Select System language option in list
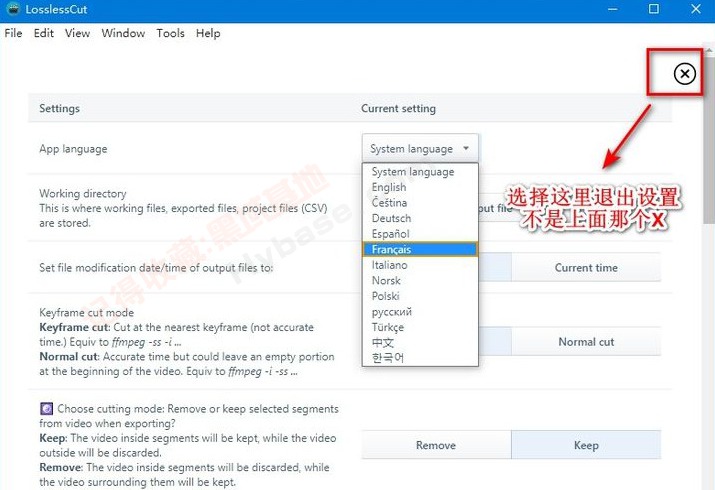Viewport: 715px width, 490px height. pyautogui.click(x=420, y=172)
